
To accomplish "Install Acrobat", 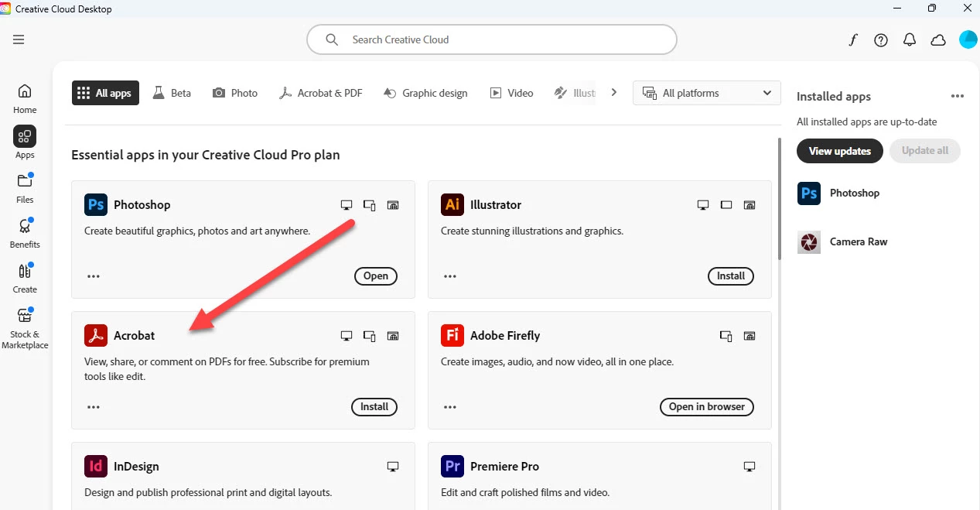I will pos(374,407).
